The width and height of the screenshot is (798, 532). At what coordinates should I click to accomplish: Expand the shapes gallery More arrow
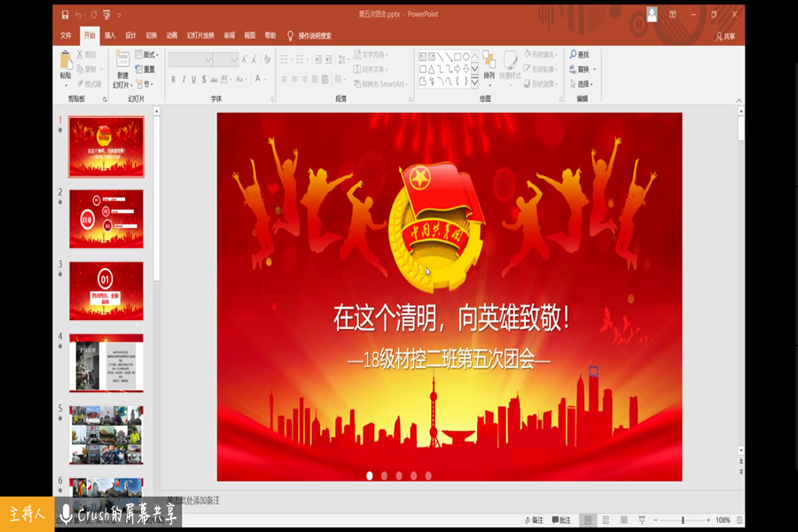pos(475,82)
